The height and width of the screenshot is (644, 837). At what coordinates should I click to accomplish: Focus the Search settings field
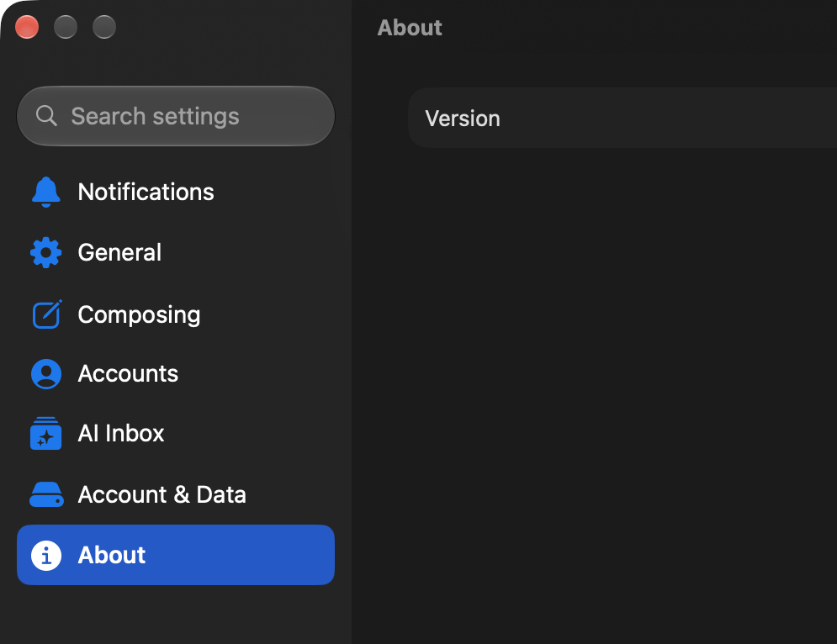[x=176, y=116]
